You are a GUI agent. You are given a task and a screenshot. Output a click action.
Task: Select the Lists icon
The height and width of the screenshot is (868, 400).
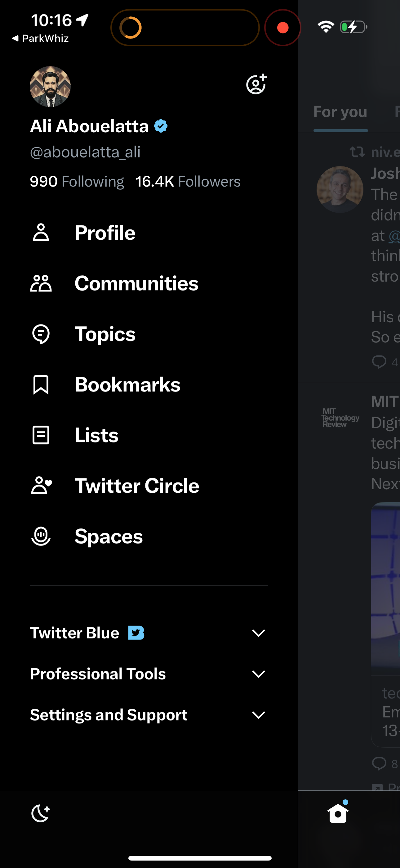pyautogui.click(x=40, y=435)
